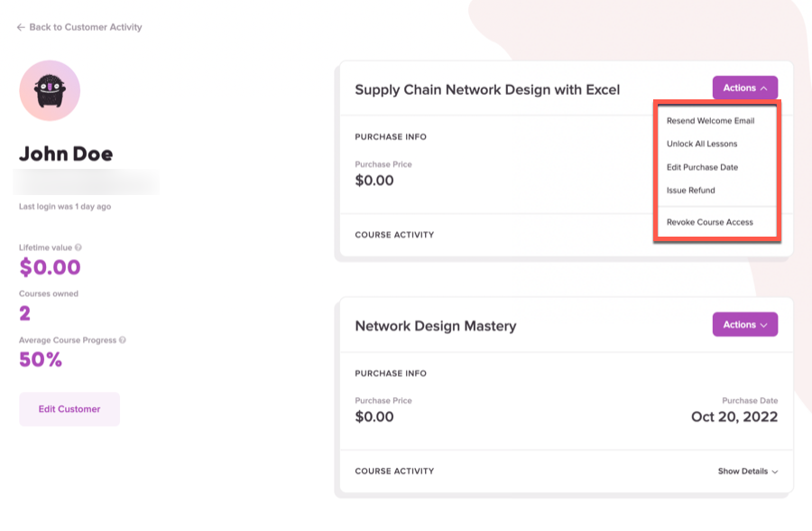The image size is (812, 531).
Task: Open the Network Design Mastery Actions dropdown
Action: (x=744, y=324)
